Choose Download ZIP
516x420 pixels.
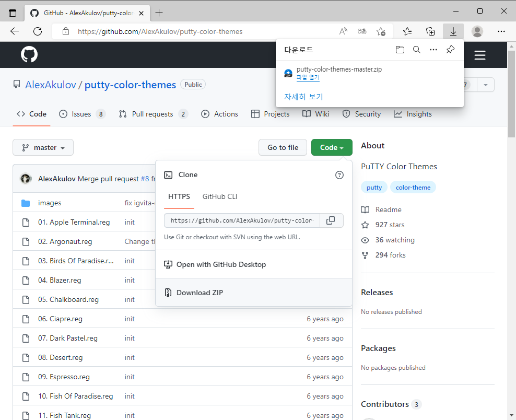click(x=254, y=293)
